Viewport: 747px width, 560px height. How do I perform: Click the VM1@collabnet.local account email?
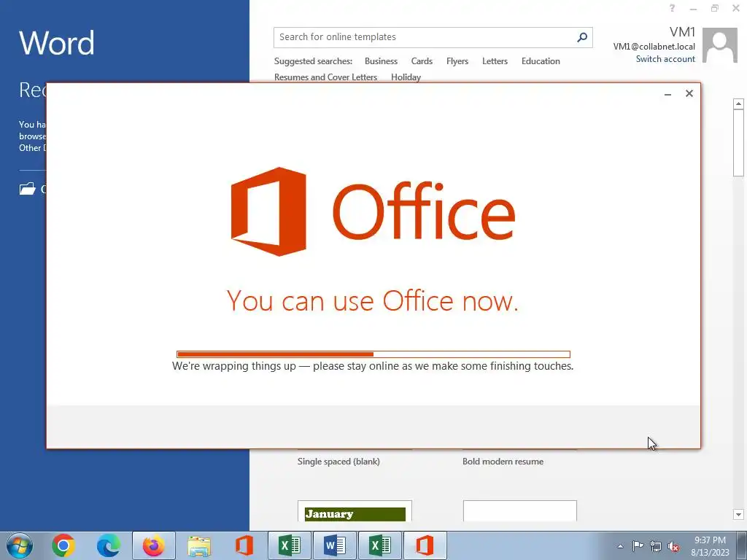point(654,46)
